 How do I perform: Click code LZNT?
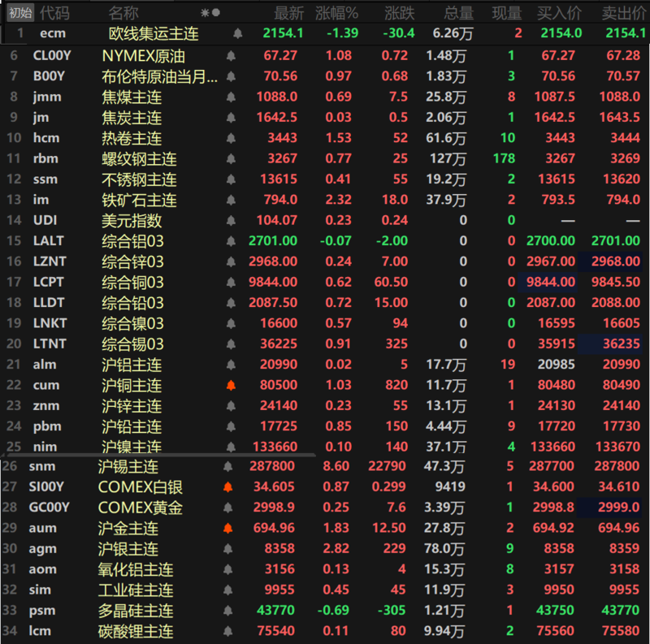50,261
